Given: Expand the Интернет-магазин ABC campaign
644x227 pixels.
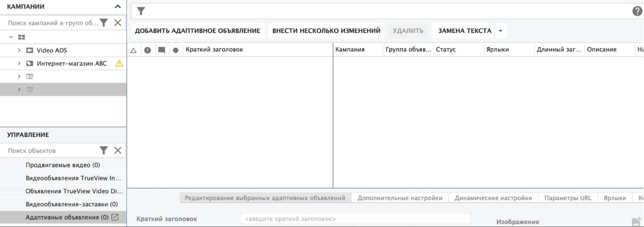Looking at the screenshot, I should 19,64.
